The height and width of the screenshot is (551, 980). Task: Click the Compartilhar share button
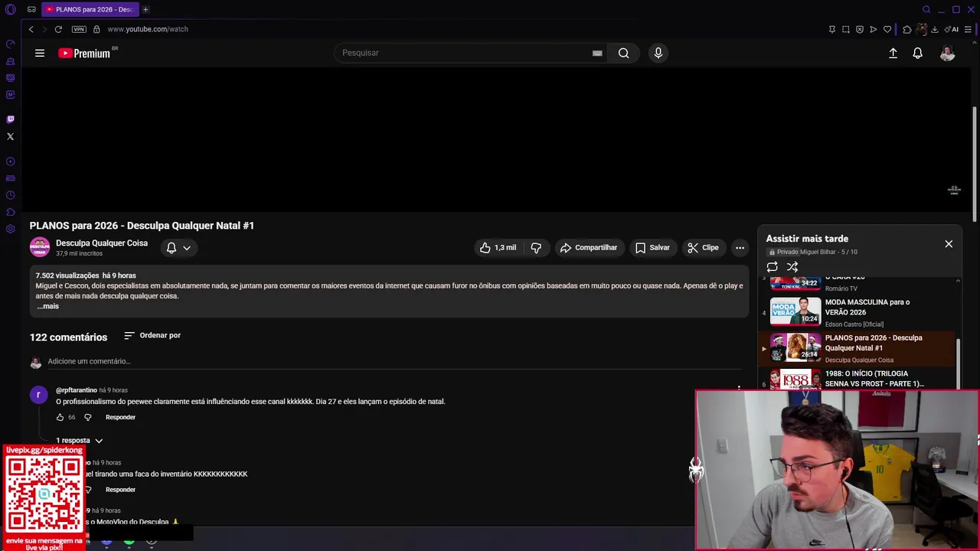tap(588, 248)
